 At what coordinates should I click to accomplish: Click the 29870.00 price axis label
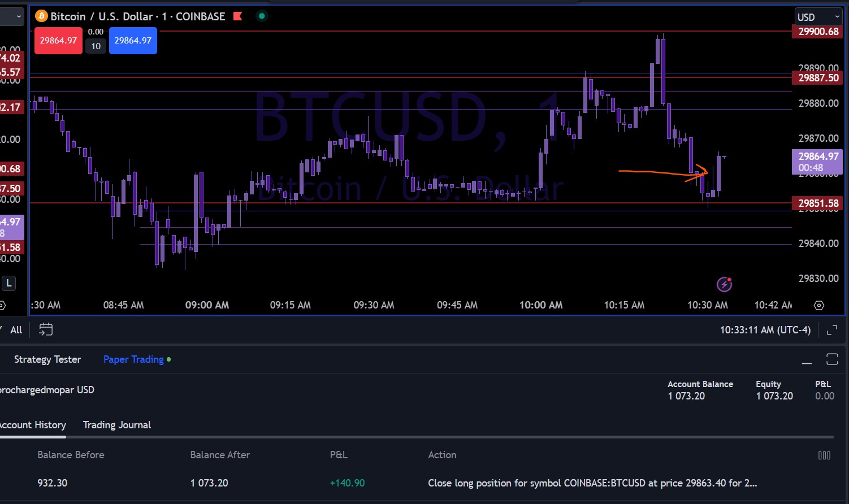(x=818, y=138)
